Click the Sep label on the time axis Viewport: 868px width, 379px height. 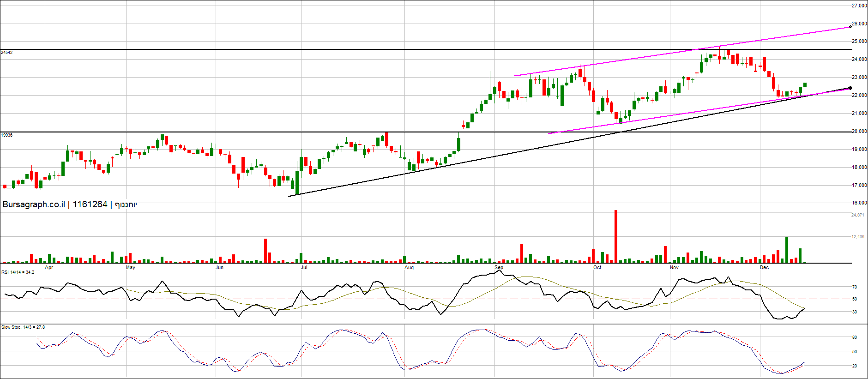[x=499, y=268]
